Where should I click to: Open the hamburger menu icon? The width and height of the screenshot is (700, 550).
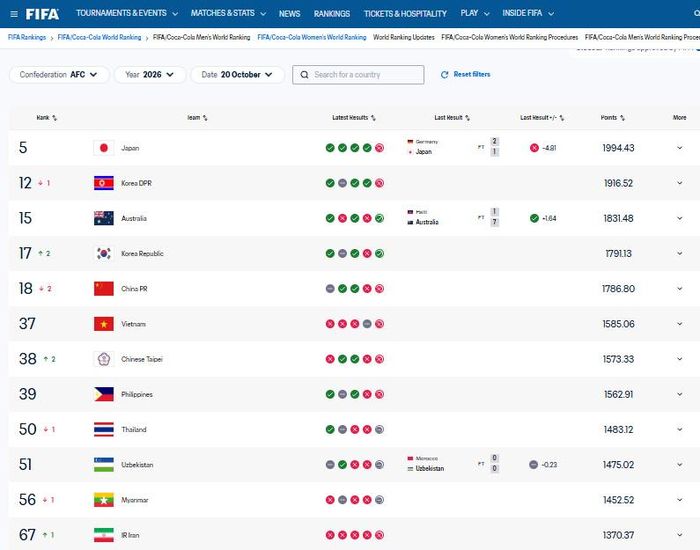14,14
